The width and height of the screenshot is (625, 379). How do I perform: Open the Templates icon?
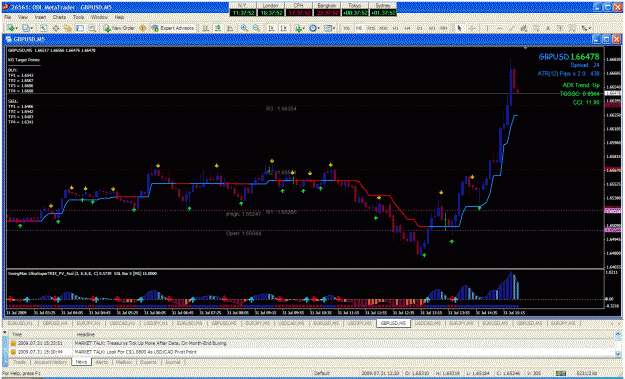(x=328, y=28)
